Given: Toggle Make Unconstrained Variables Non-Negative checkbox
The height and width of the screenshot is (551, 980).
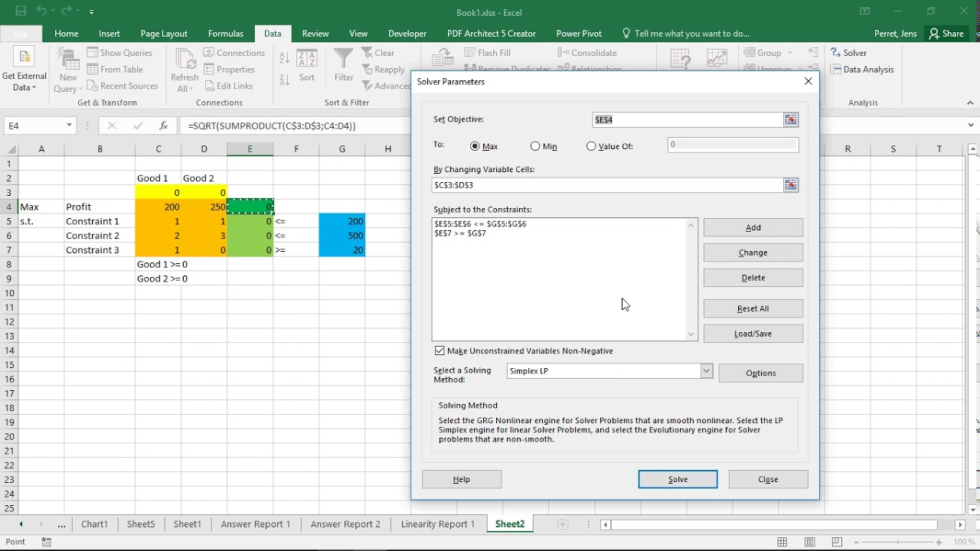Looking at the screenshot, I should pyautogui.click(x=439, y=350).
